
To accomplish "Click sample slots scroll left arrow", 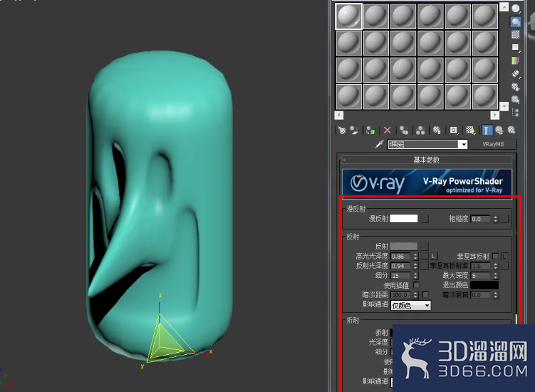I will (x=339, y=115).
